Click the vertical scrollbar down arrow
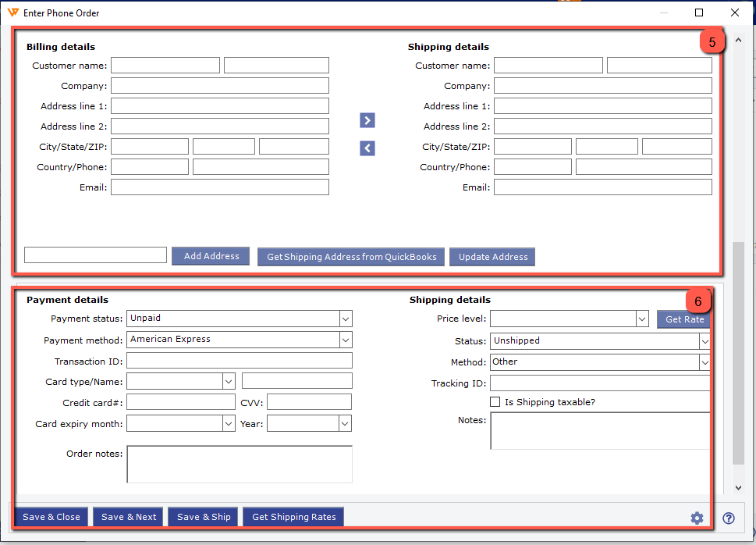Viewport: 756px width, 545px height. tap(739, 487)
